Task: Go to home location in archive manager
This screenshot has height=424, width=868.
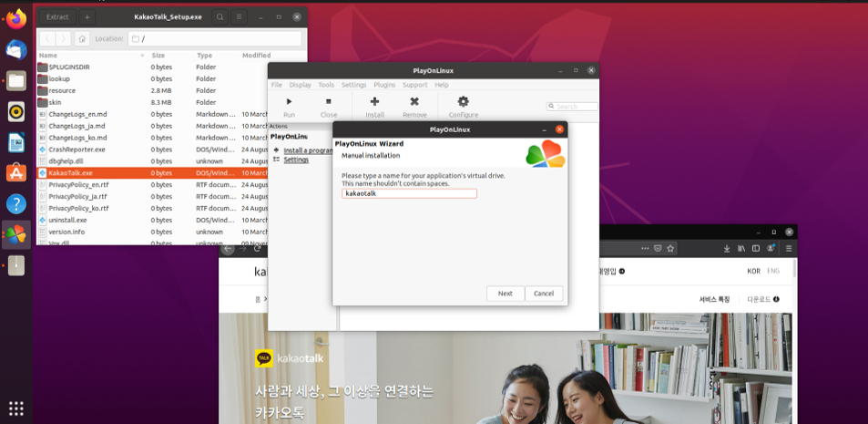Action: point(82,39)
